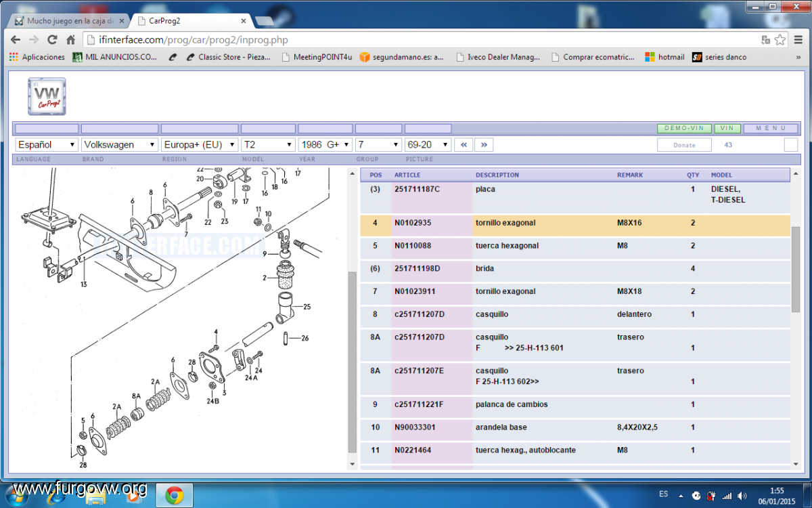This screenshot has width=812, height=508.
Task: Click the battery power tray icon
Action: (x=711, y=495)
